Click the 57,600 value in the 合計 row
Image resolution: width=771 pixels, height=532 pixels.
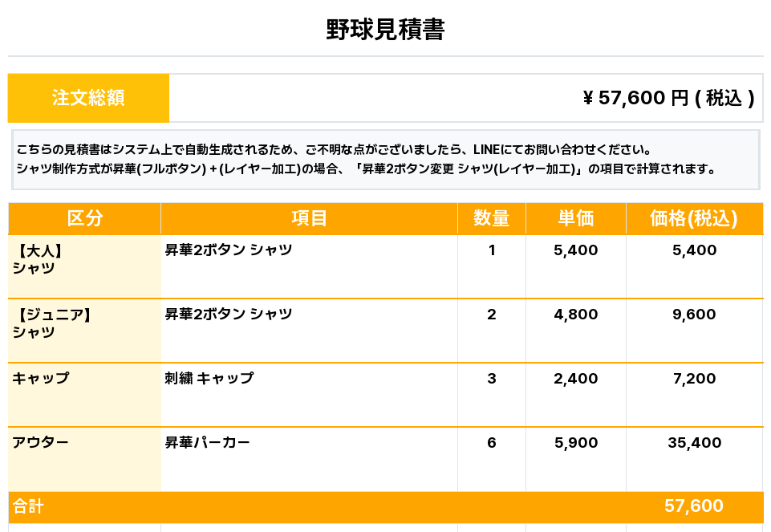click(694, 506)
